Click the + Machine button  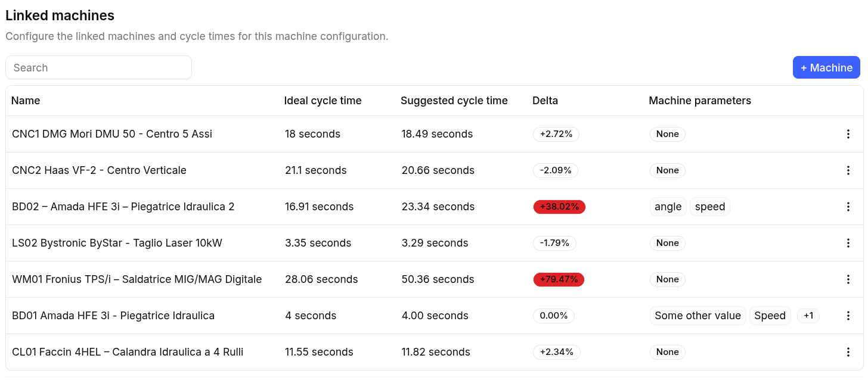tap(826, 67)
